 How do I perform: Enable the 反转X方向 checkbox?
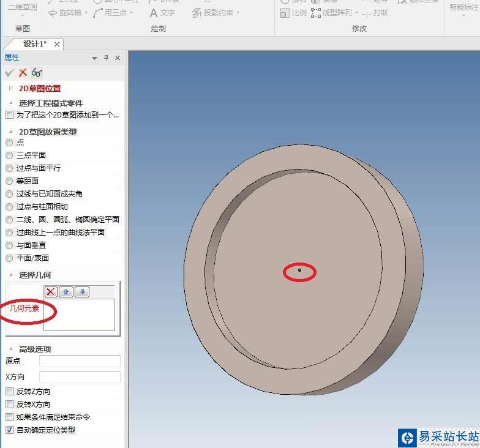pos(10,404)
